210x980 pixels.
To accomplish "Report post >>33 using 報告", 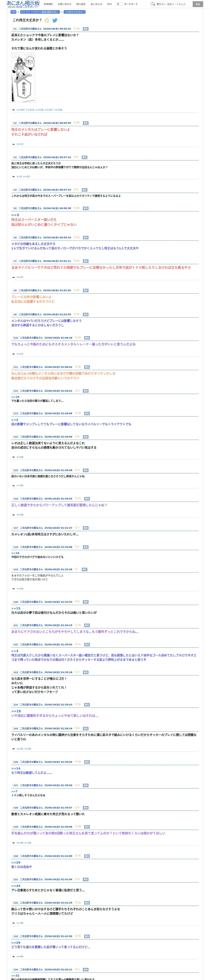I will point(87,937).
